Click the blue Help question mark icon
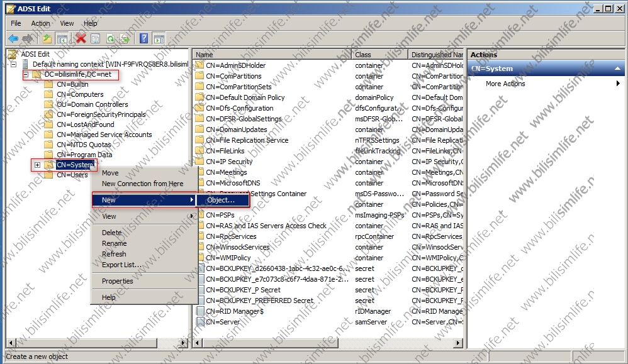Image resolution: width=628 pixels, height=364 pixels. [x=143, y=39]
